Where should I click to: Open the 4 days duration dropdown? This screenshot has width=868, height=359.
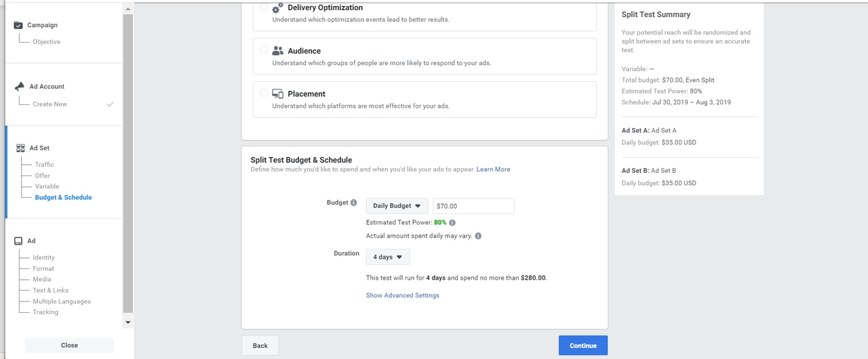point(388,257)
